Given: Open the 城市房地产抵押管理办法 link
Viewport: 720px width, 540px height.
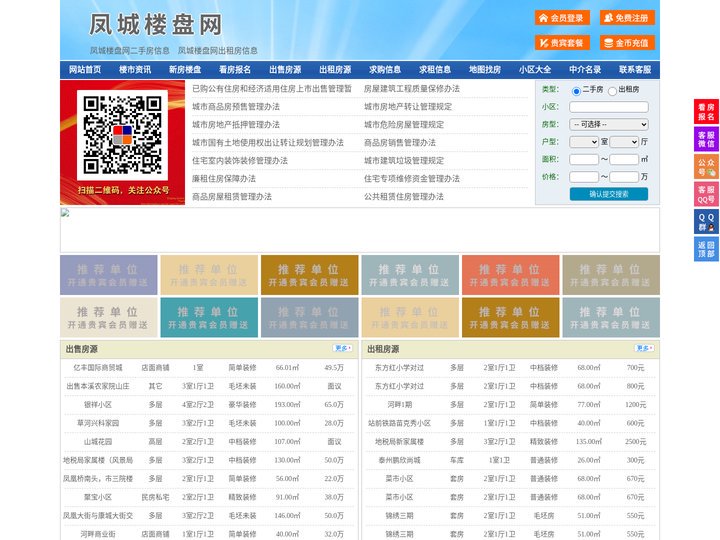Looking at the screenshot, I should 236,124.
